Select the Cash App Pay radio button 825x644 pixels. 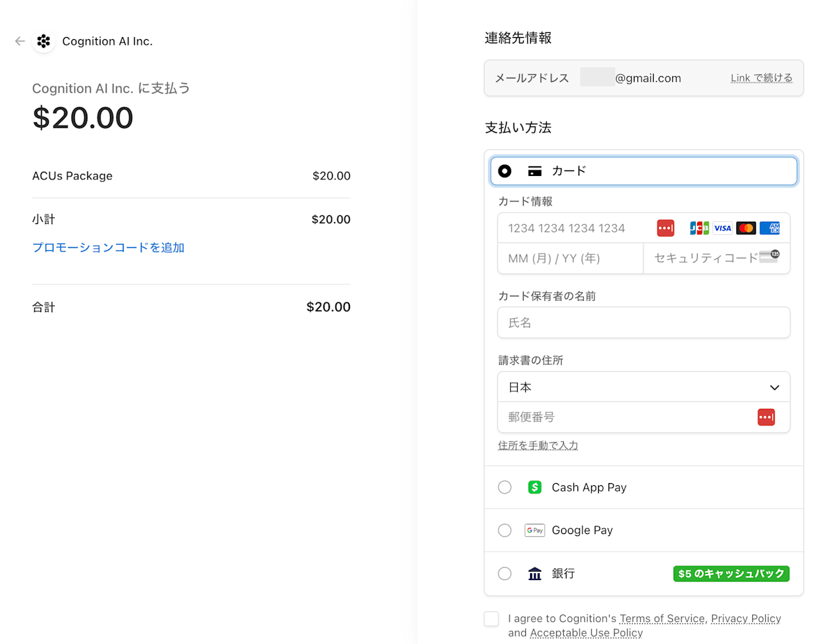coord(505,487)
